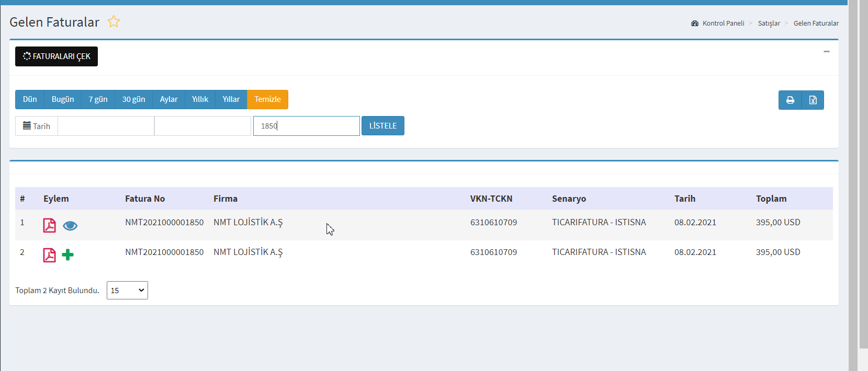Collapse panel using the minus icon
The width and height of the screenshot is (868, 371).
(827, 52)
